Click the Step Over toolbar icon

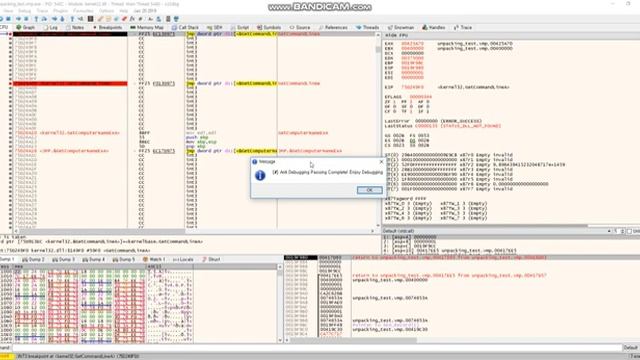[44, 19]
